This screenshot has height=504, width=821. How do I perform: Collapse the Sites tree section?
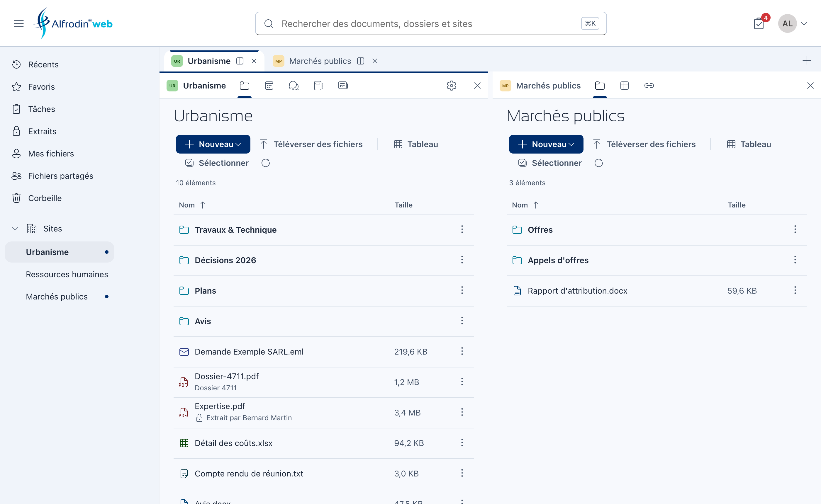pos(15,229)
